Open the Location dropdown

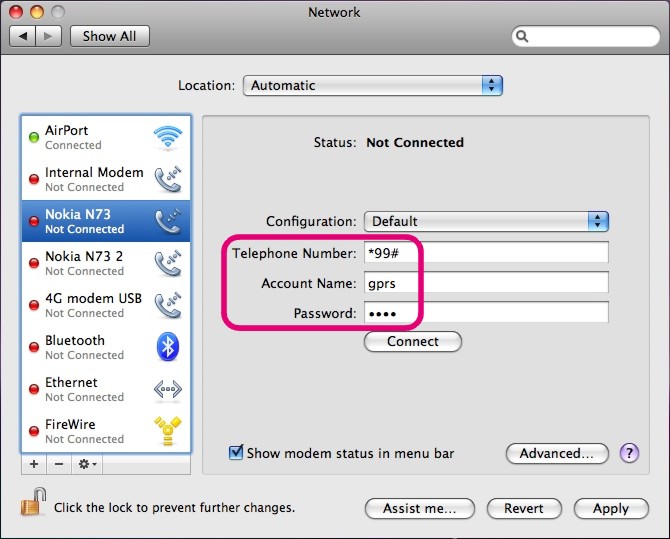pyautogui.click(x=373, y=85)
